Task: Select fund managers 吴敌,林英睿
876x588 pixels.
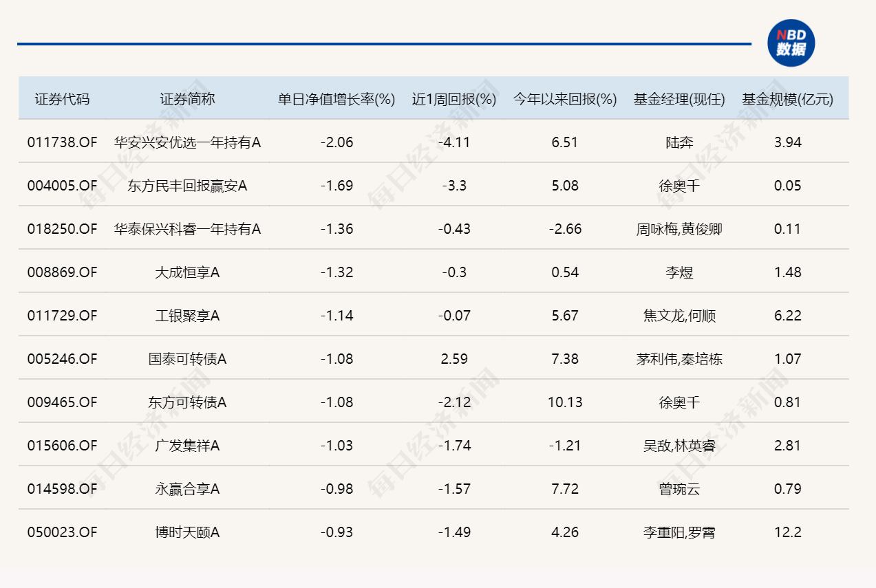Action: [679, 446]
